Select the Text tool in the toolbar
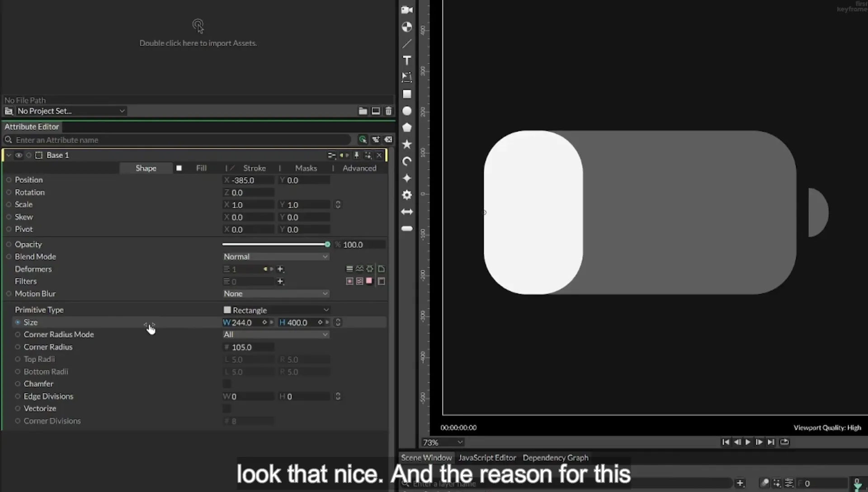The height and width of the screenshot is (492, 868). pyautogui.click(x=407, y=61)
